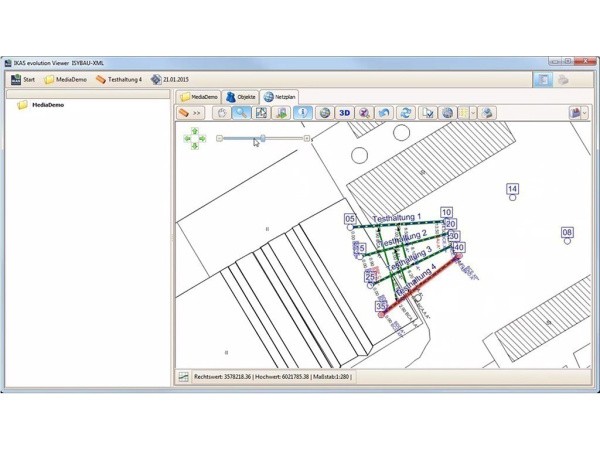Expand toolbar with double-arrow chevron
Screen dimensions: 600x450
(197, 113)
